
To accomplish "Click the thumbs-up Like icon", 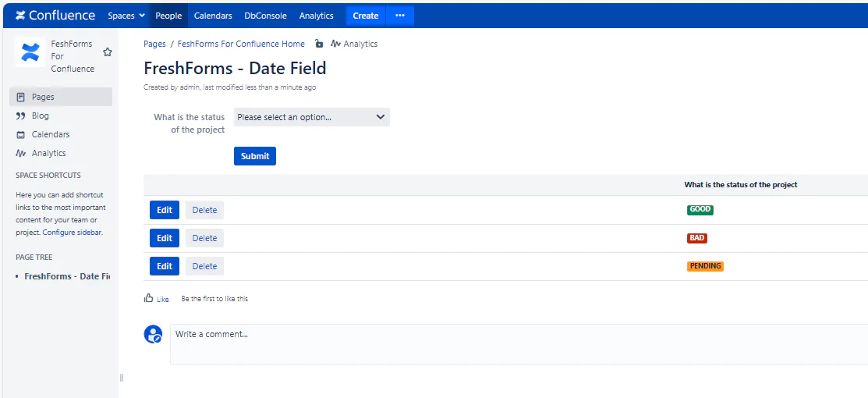I will pos(149,298).
